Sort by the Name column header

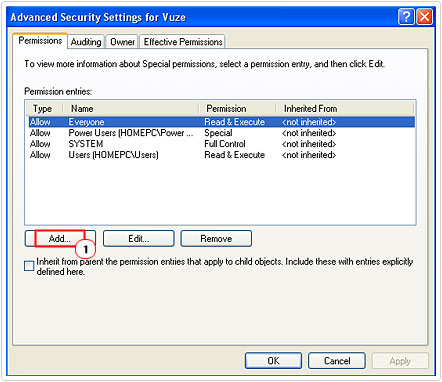[x=131, y=109]
